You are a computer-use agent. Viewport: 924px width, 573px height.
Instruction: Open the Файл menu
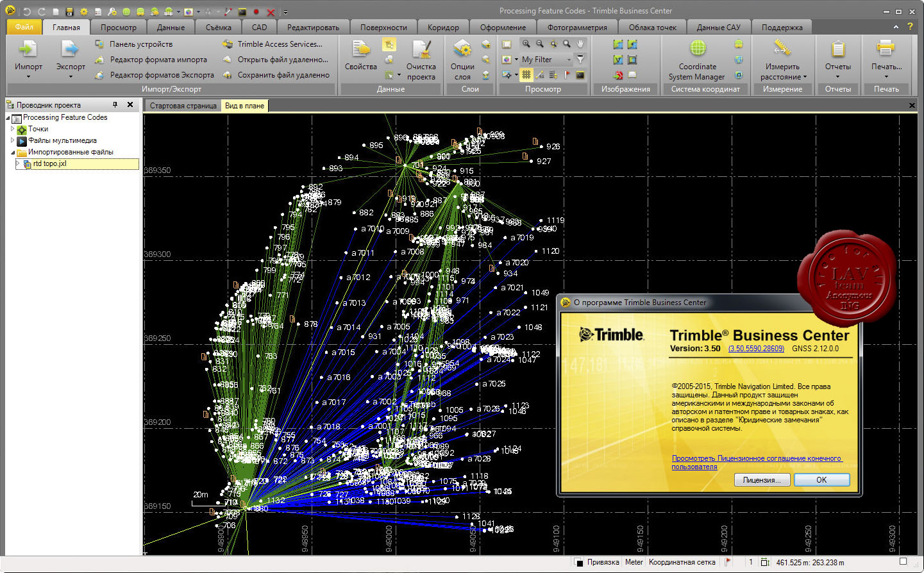[24, 27]
